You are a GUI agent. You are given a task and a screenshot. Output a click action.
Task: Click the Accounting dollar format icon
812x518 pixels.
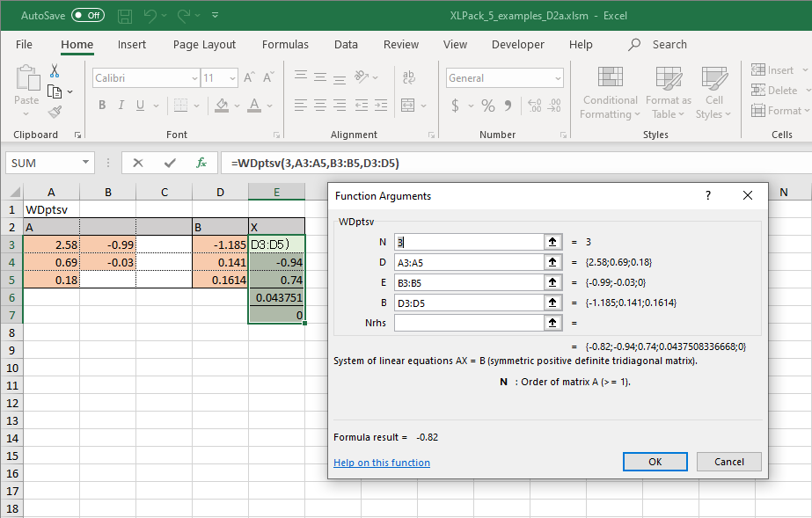click(455, 106)
